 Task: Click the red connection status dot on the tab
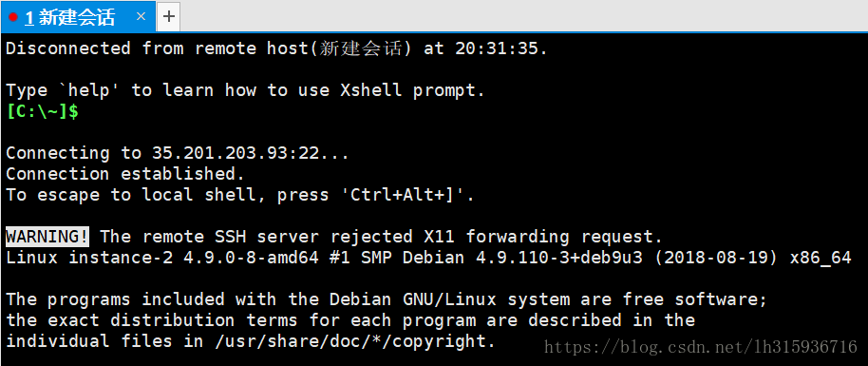[x=13, y=18]
